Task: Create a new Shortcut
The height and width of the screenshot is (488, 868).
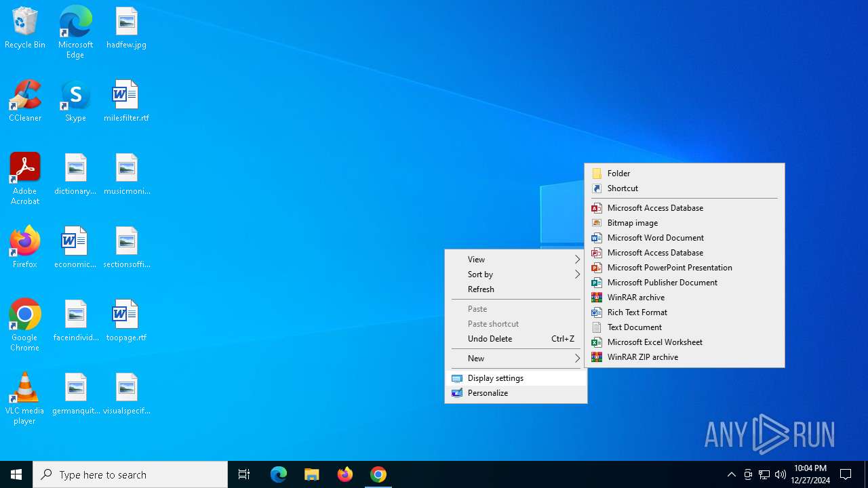Action: click(684, 188)
